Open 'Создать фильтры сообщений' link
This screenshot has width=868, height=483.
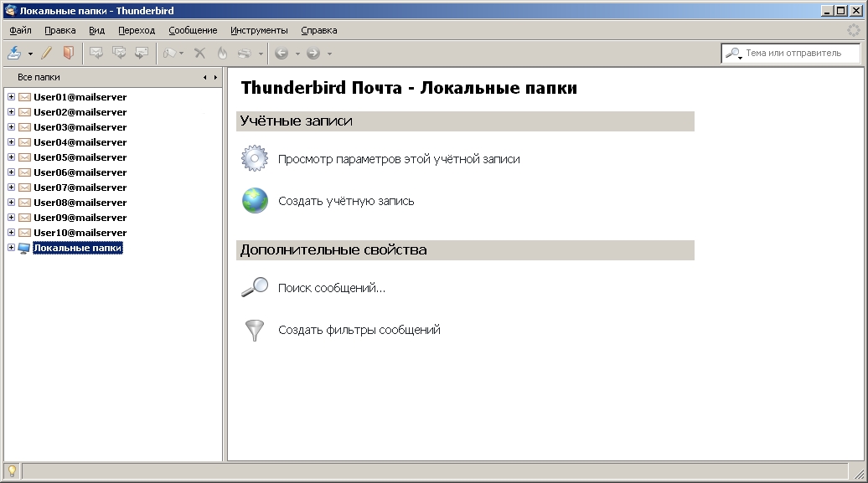coord(359,331)
